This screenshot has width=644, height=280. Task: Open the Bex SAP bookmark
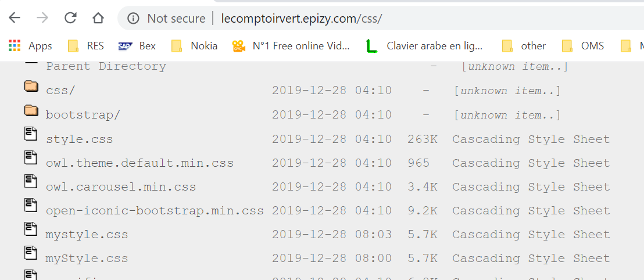(x=137, y=46)
